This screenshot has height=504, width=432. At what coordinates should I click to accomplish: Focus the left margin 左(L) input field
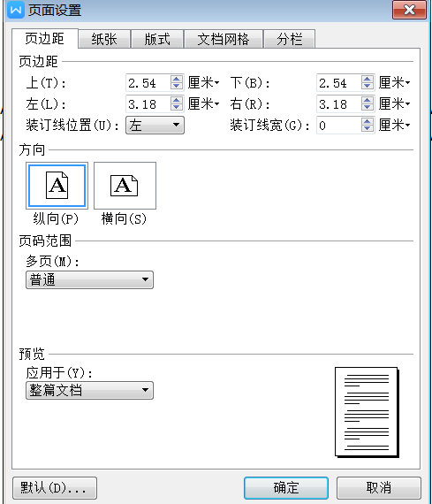click(x=148, y=104)
